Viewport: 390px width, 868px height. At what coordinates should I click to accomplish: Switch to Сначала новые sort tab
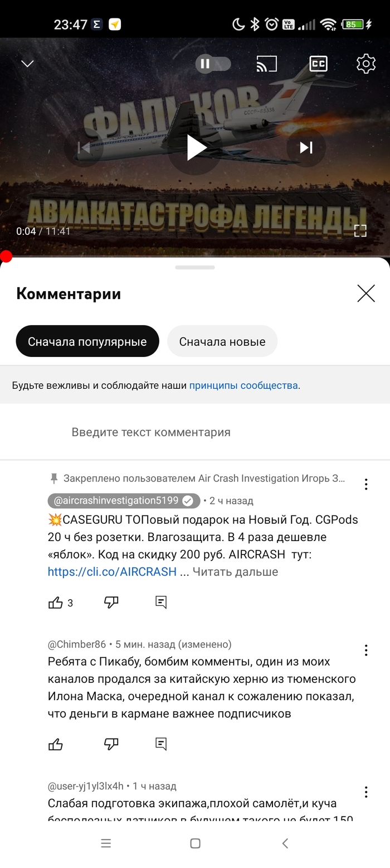pos(222,341)
